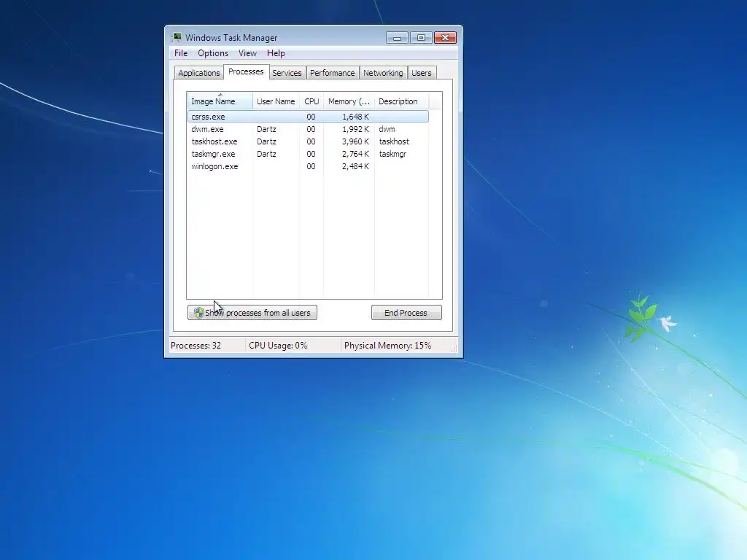Image resolution: width=747 pixels, height=560 pixels.
Task: Switch to the Users tab
Action: click(x=421, y=73)
